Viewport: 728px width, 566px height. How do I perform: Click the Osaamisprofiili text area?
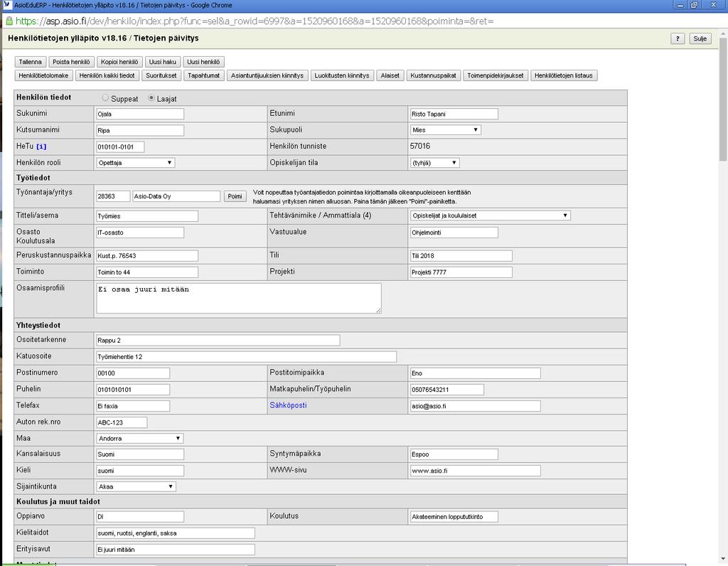239,298
